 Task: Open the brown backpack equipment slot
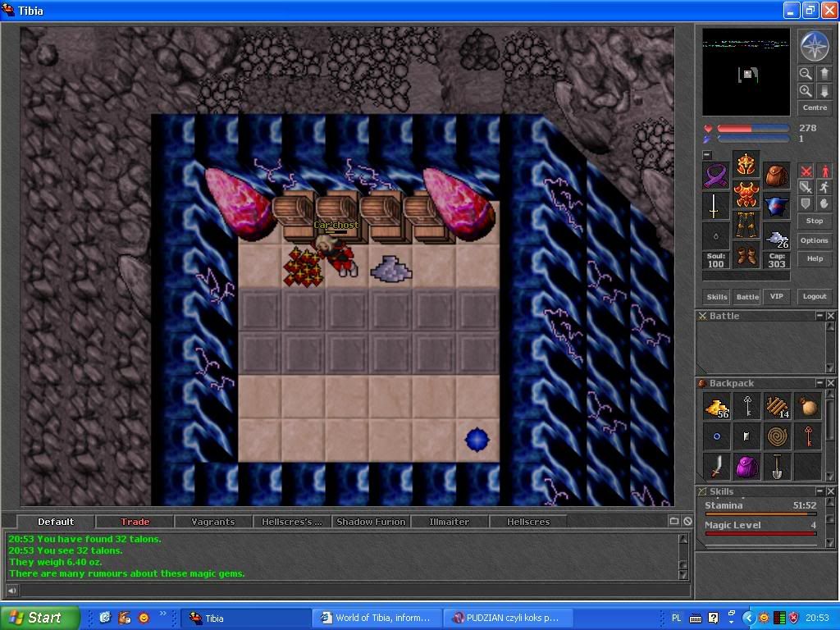[776, 176]
